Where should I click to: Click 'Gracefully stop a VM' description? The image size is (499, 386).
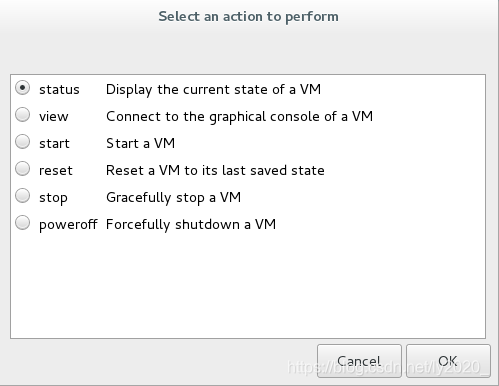coord(173,198)
